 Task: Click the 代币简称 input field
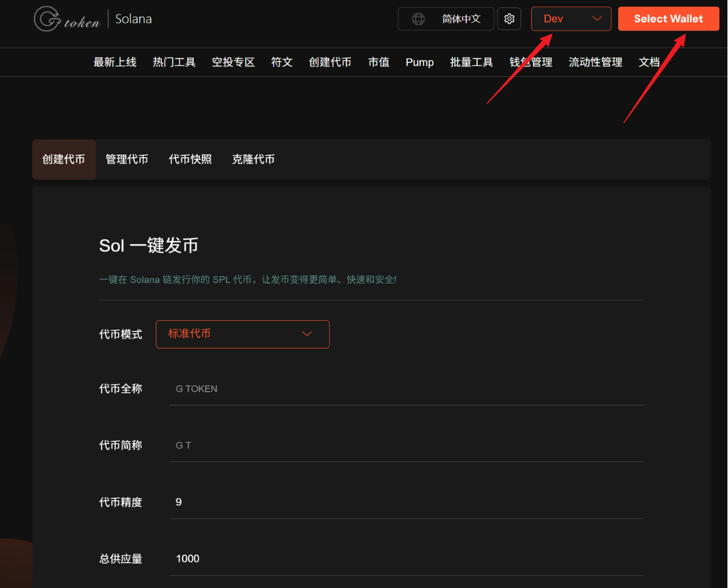[x=406, y=446]
